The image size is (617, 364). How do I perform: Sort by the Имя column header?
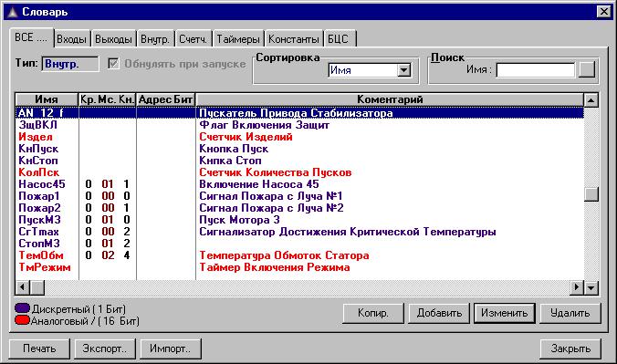click(47, 99)
